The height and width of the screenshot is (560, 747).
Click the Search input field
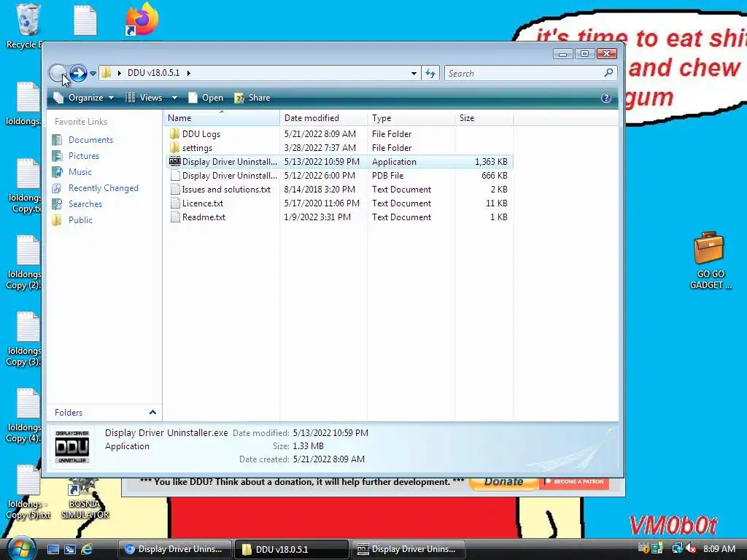pos(523,74)
